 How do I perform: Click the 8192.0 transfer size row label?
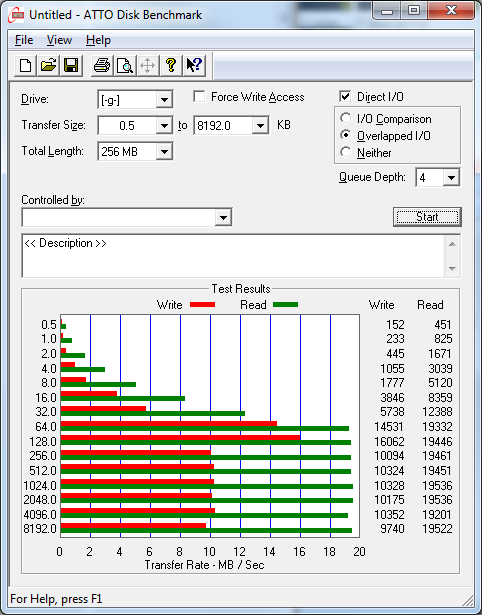tap(40, 529)
